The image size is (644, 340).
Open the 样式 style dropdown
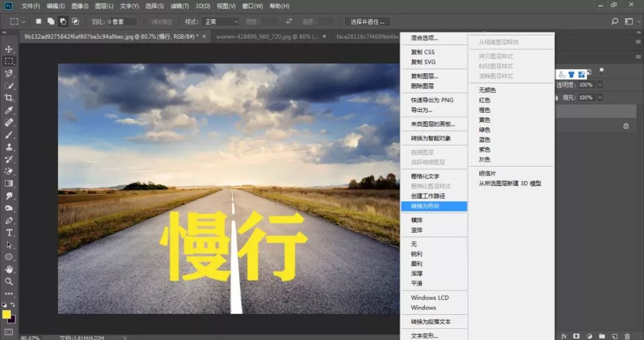221,21
